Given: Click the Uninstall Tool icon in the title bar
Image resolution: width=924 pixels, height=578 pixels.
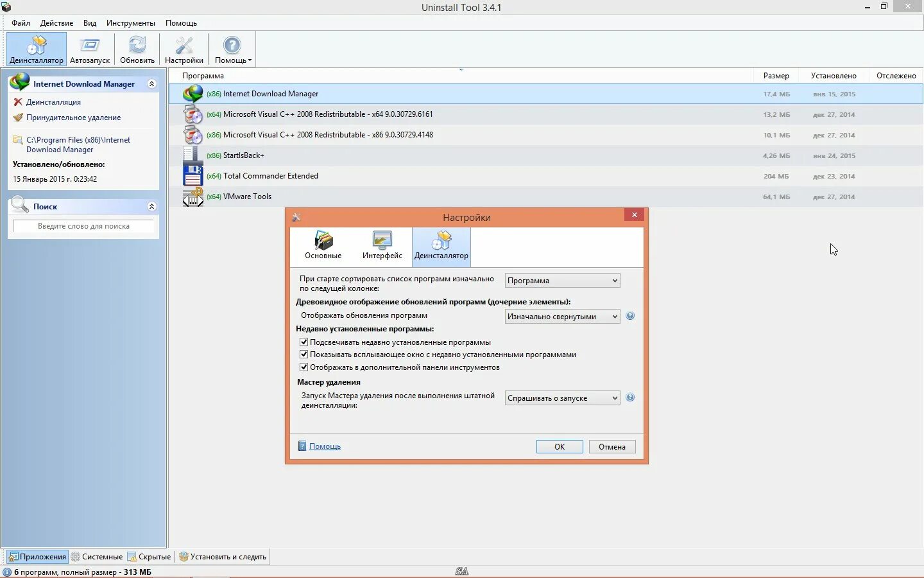Looking at the screenshot, I should pyautogui.click(x=6, y=7).
